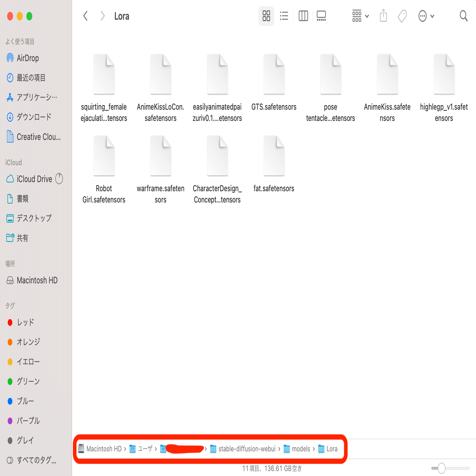Select the Robot Girl.safetensors file

tap(104, 170)
